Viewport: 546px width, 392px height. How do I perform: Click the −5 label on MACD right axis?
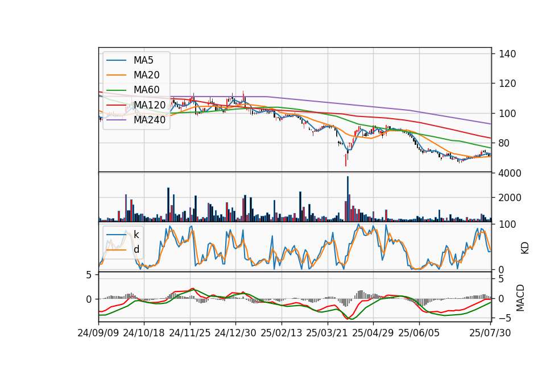point(505,318)
